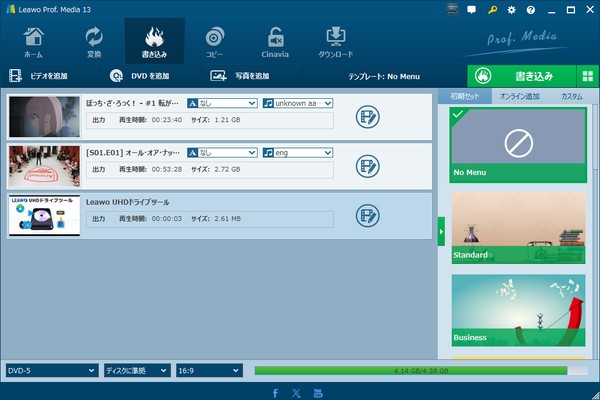Click the title ぼっち・ざ・ろっく！ - #1
This screenshot has width=600, height=400.
pyautogui.click(x=132, y=103)
